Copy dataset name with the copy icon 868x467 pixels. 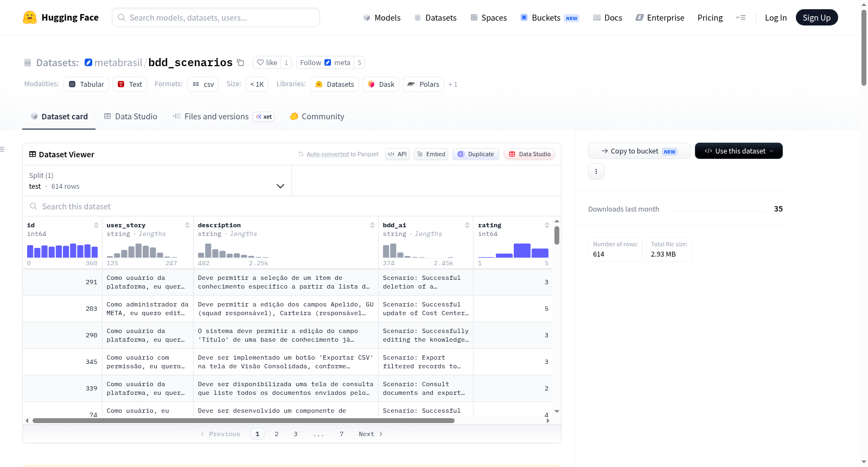tap(240, 62)
